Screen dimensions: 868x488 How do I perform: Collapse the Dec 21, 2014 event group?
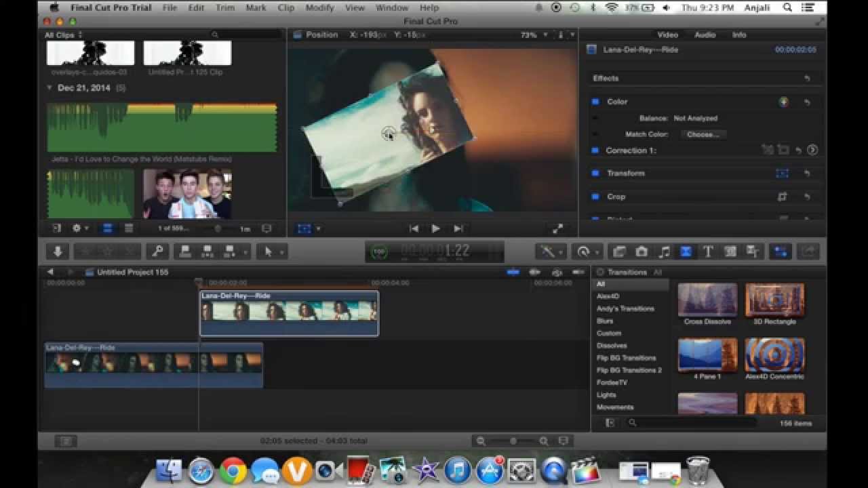coord(50,88)
